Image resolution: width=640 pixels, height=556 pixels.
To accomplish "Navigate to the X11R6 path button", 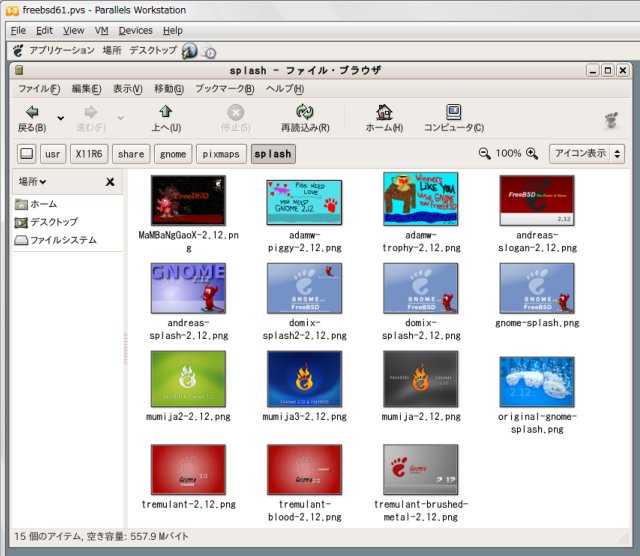I will coord(89,154).
